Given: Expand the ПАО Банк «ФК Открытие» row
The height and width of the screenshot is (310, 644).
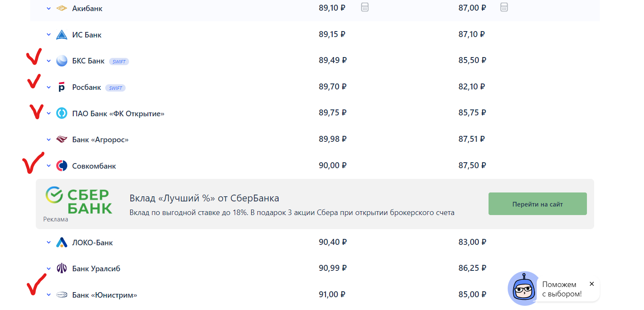Looking at the screenshot, I should [49, 113].
